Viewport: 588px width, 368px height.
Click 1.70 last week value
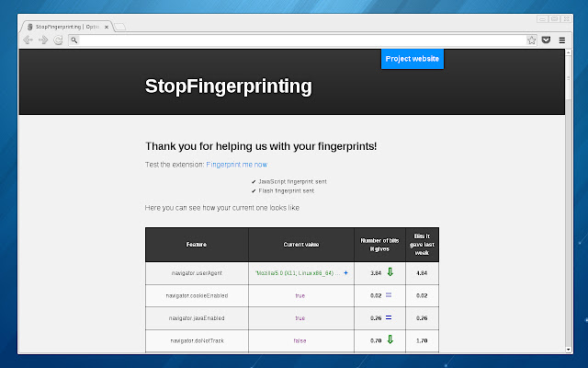click(422, 340)
